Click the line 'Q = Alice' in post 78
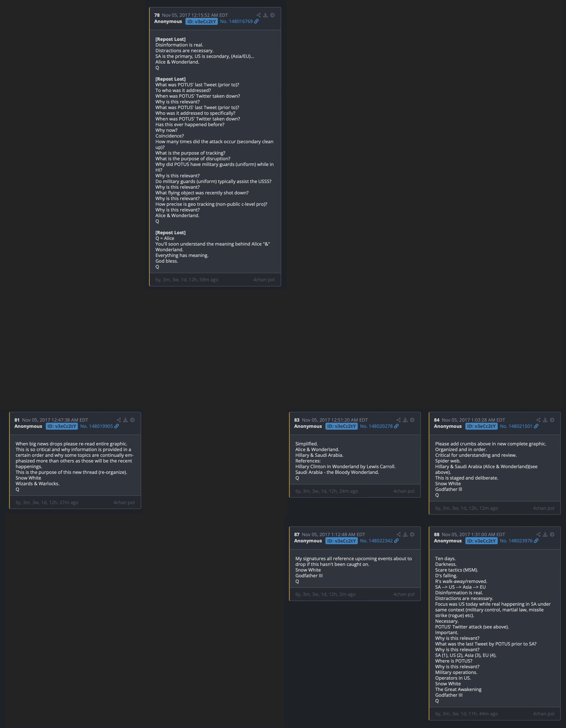 click(x=165, y=238)
